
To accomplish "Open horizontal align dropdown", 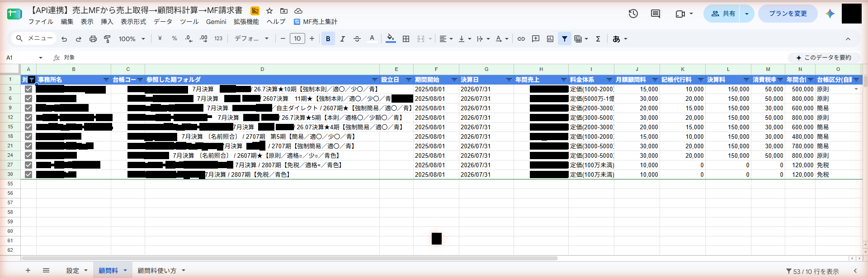I will pos(446,39).
